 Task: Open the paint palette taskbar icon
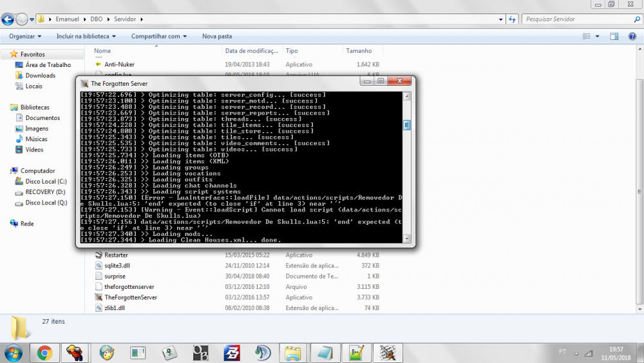106,353
